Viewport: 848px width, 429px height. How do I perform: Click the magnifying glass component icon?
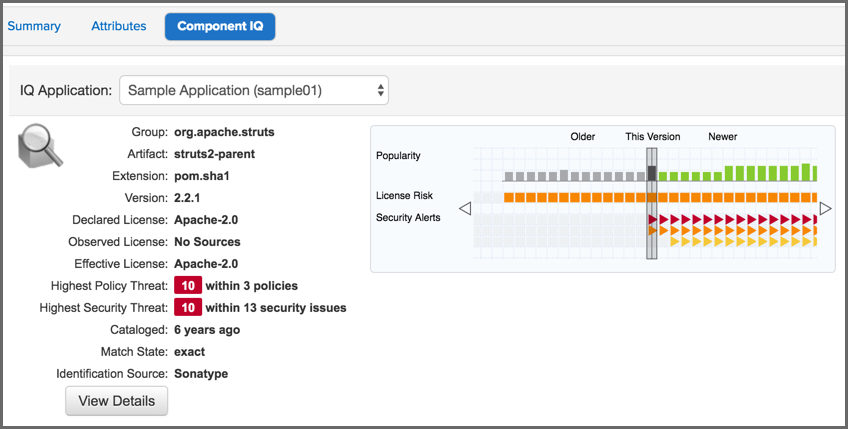(x=41, y=147)
